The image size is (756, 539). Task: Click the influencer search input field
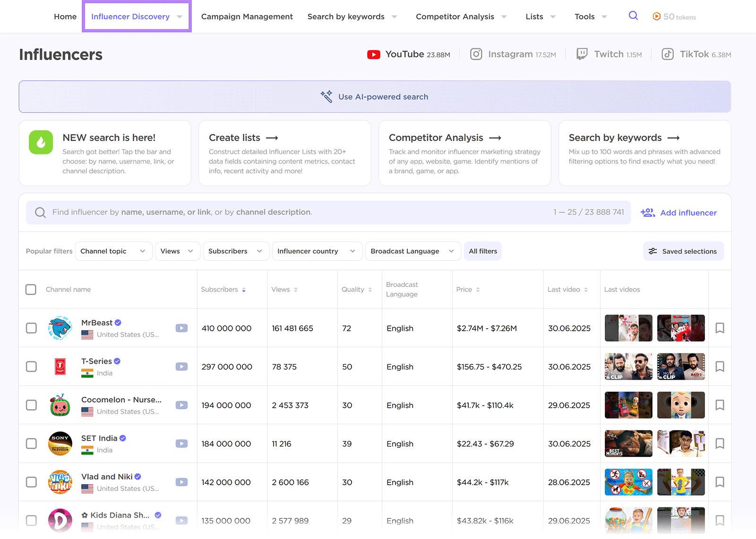(x=283, y=212)
